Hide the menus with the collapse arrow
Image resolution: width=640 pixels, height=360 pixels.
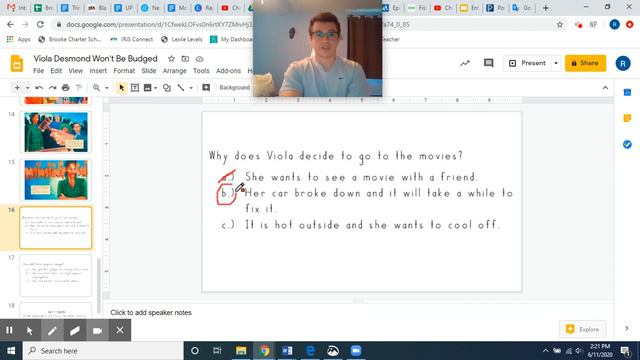pos(605,88)
